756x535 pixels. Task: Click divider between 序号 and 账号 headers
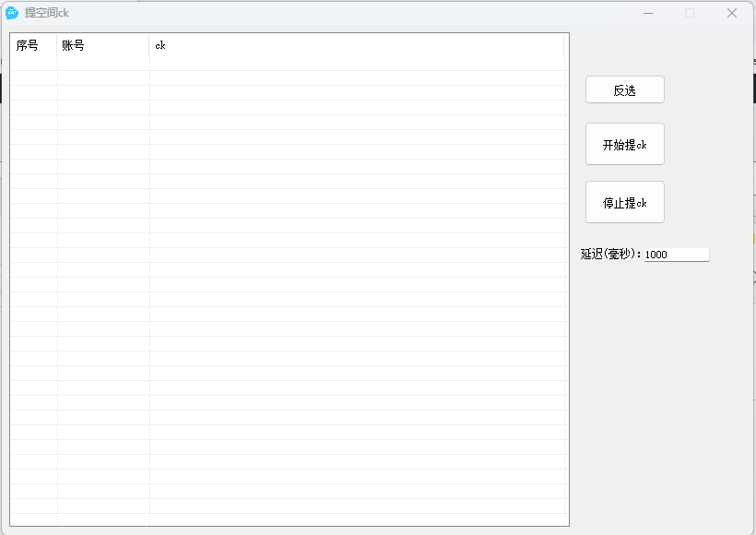click(x=57, y=45)
